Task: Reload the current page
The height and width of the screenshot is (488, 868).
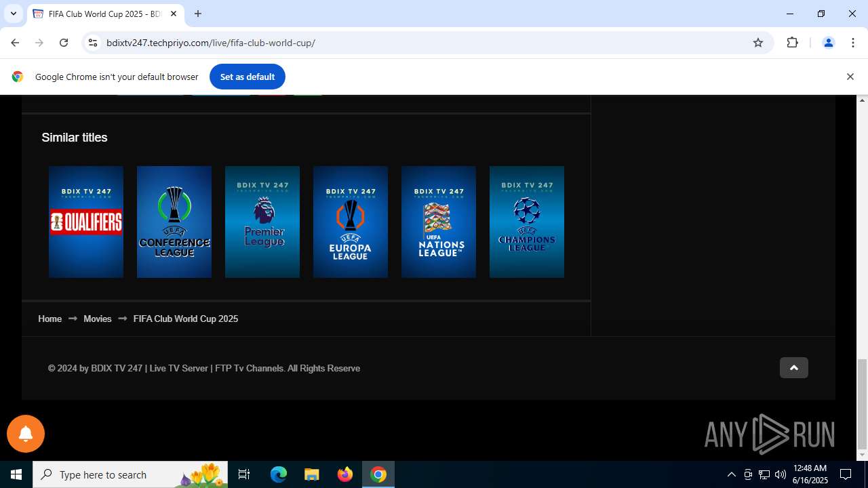Action: coord(64,43)
